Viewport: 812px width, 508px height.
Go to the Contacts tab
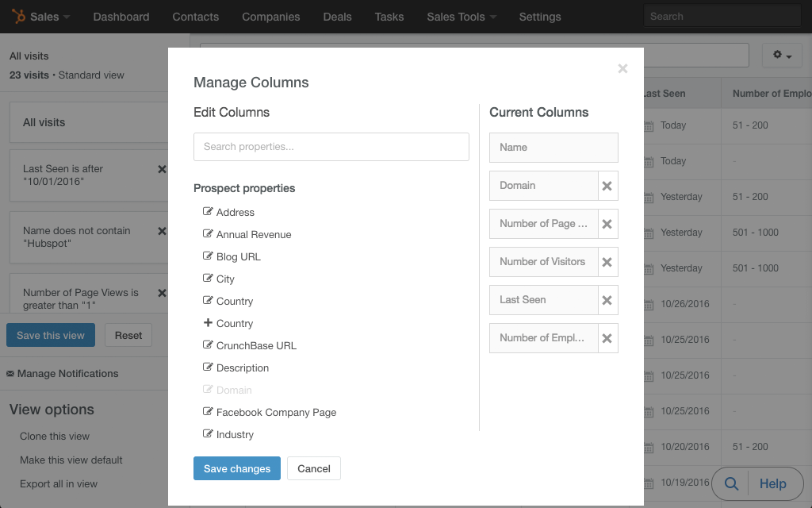click(x=195, y=17)
